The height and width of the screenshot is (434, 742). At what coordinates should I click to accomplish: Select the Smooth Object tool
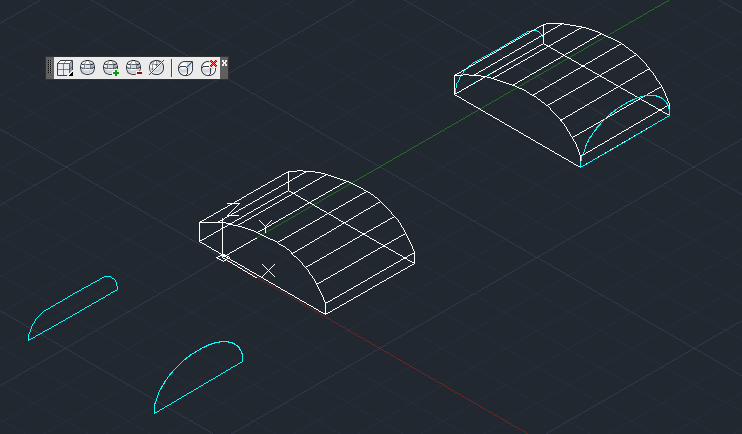pyautogui.click(x=88, y=68)
